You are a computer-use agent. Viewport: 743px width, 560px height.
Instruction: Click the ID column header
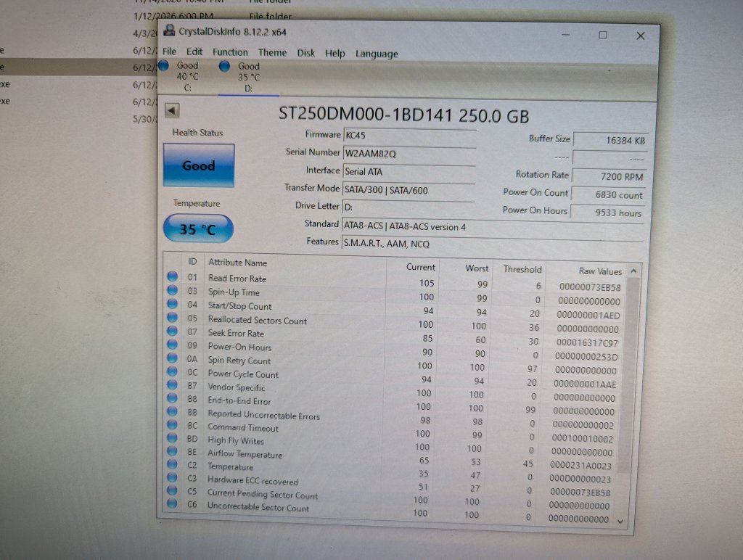192,262
